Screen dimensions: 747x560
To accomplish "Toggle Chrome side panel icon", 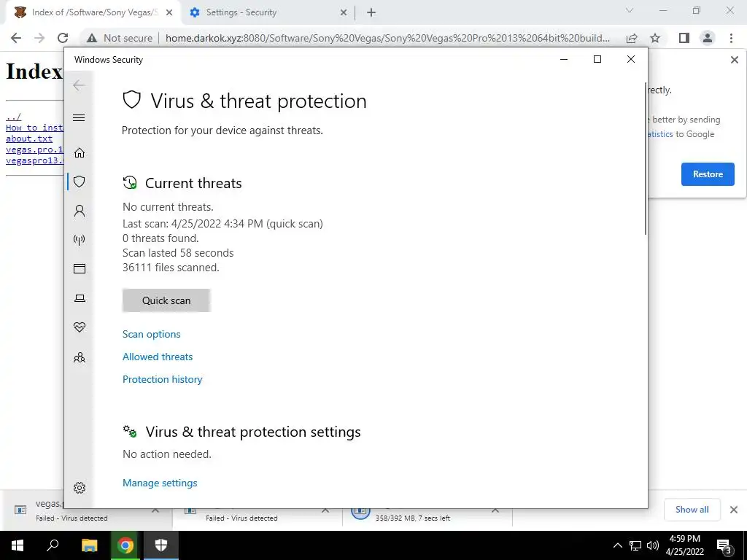I will click(x=684, y=38).
